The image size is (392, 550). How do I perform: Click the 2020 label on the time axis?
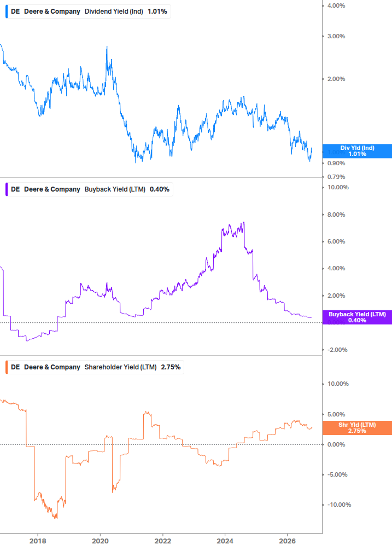(100, 541)
